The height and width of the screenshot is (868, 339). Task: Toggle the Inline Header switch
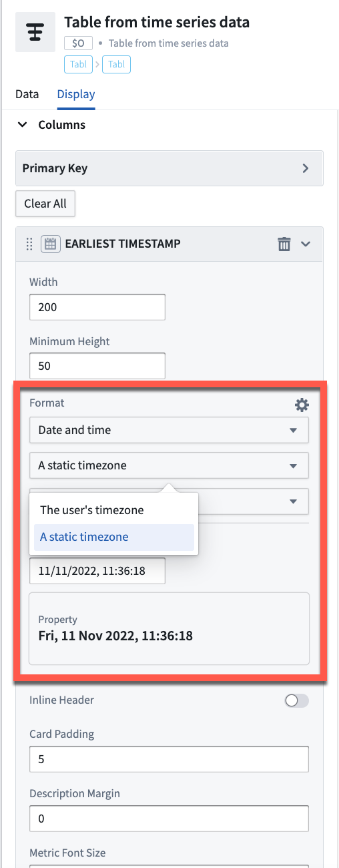pyautogui.click(x=296, y=700)
